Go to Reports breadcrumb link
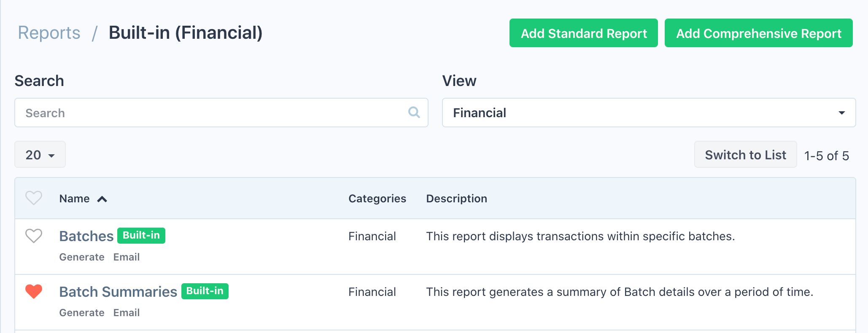 49,33
